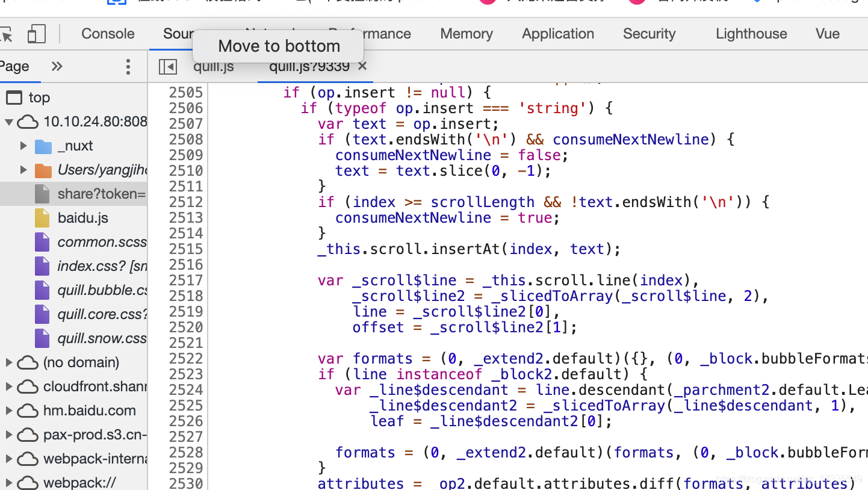Click 'leaf = _line$descendant2[0]' on line 2526

pos(486,421)
